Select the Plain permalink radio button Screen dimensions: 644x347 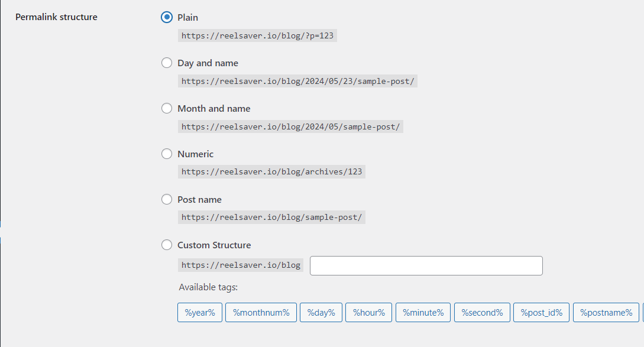[x=167, y=18]
